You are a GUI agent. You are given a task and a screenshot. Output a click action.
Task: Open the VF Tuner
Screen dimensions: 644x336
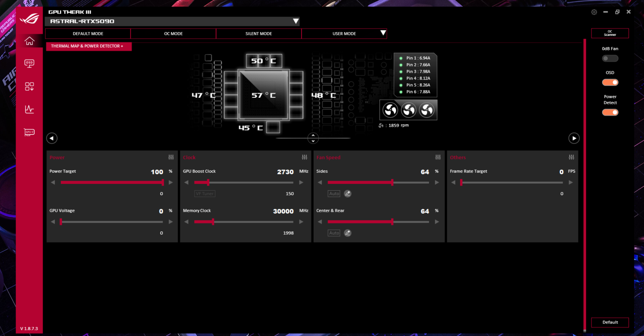pyautogui.click(x=205, y=194)
